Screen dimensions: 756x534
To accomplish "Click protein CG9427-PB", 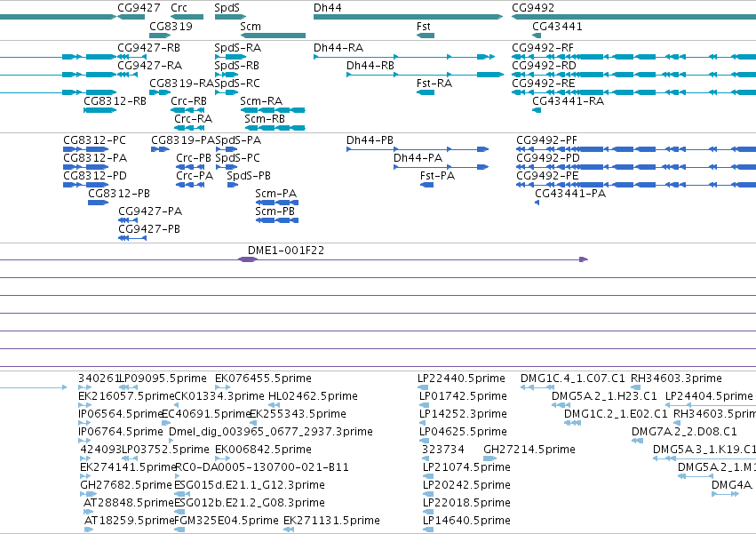I will (x=132, y=238).
